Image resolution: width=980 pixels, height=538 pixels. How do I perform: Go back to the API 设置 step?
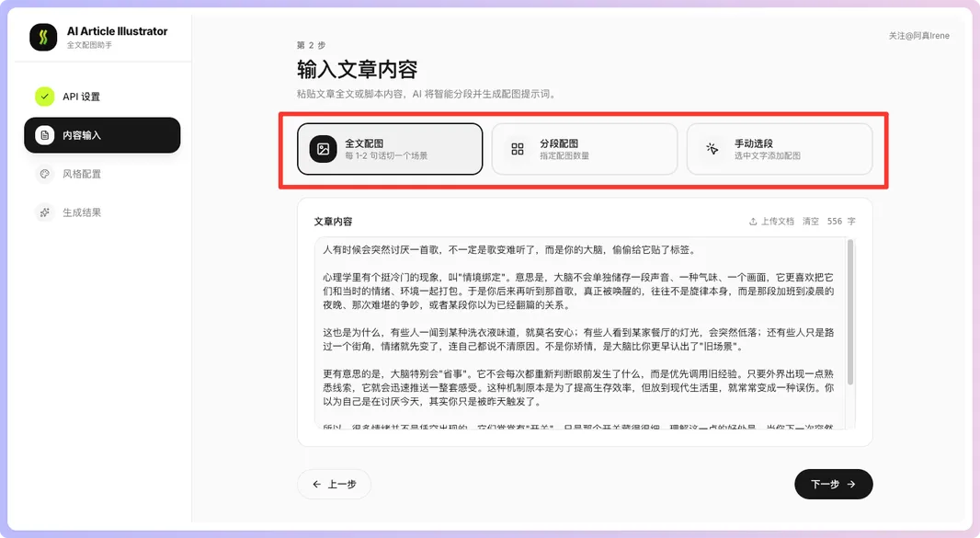(92, 96)
